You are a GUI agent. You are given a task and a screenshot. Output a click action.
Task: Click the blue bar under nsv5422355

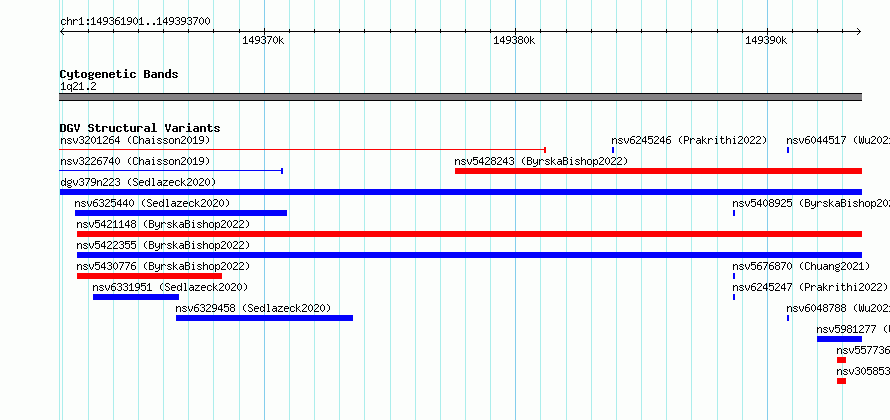click(x=469, y=255)
